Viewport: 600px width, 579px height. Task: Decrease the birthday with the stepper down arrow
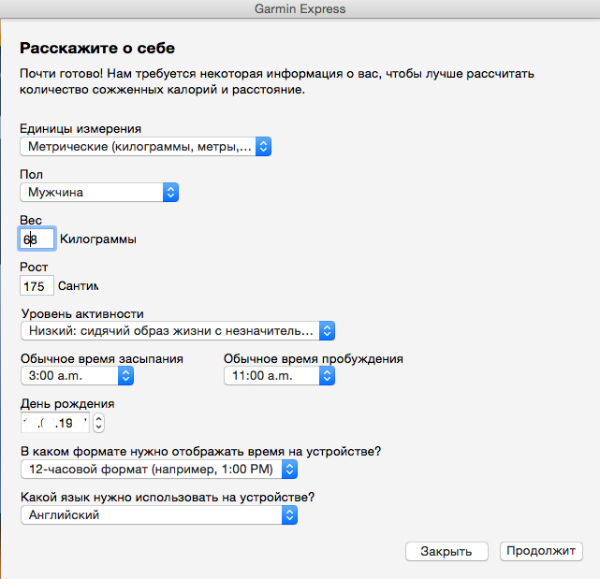point(98,427)
